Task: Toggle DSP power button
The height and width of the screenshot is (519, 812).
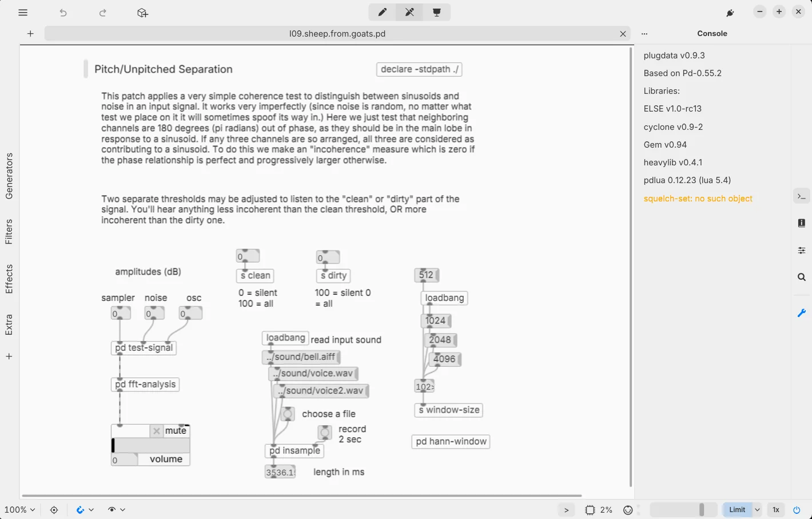Action: point(797,510)
